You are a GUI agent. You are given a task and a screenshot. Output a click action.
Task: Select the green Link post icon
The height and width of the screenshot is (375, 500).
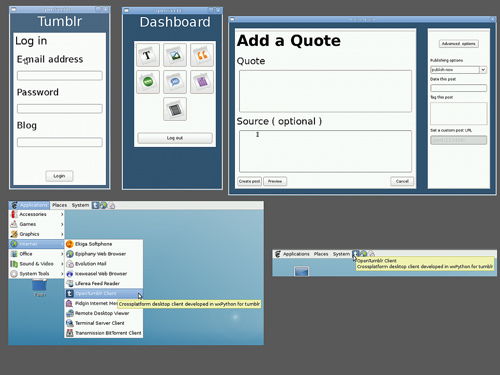[148, 82]
